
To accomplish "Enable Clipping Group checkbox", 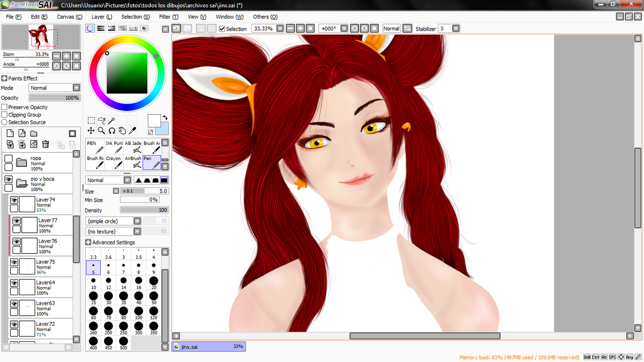I will point(5,115).
